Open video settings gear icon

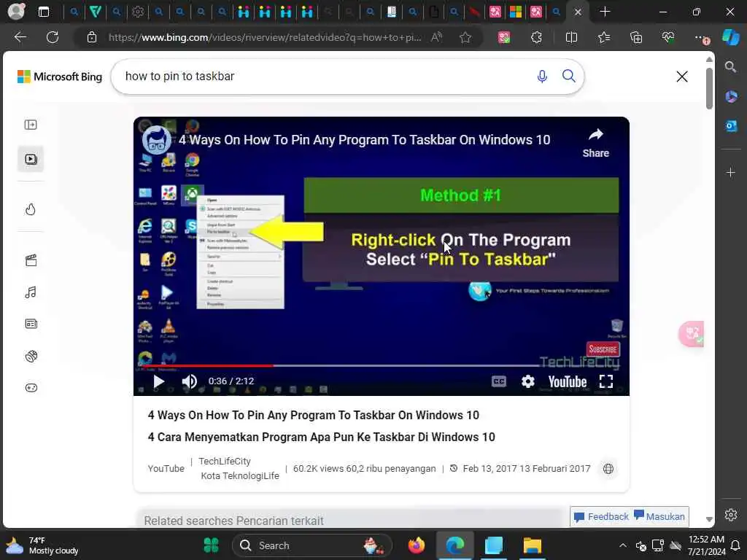528,381
